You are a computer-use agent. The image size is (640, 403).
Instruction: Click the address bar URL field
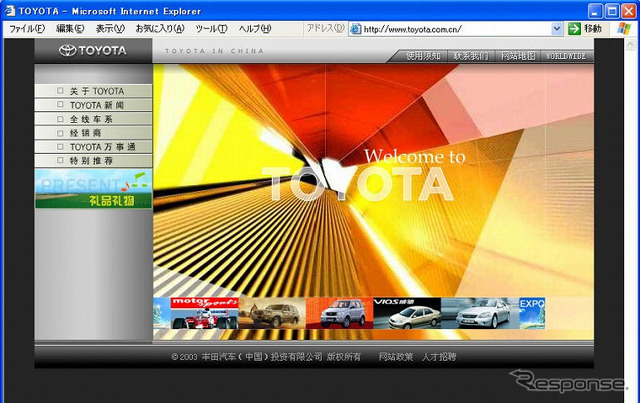[x=456, y=29]
